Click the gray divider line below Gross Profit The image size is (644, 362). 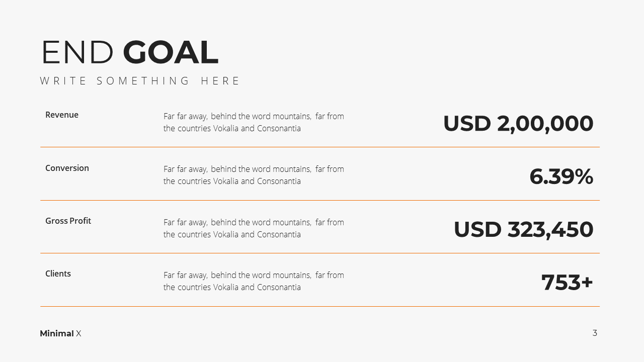tap(320, 253)
